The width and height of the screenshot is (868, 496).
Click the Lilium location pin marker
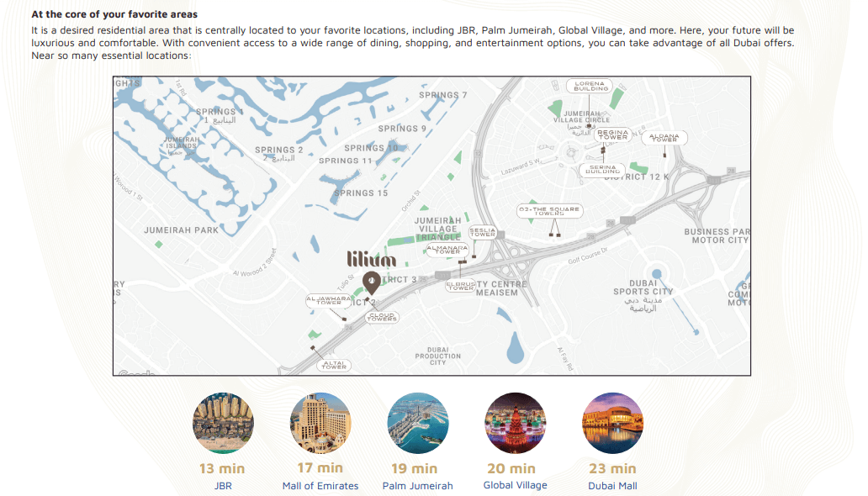pyautogui.click(x=372, y=282)
